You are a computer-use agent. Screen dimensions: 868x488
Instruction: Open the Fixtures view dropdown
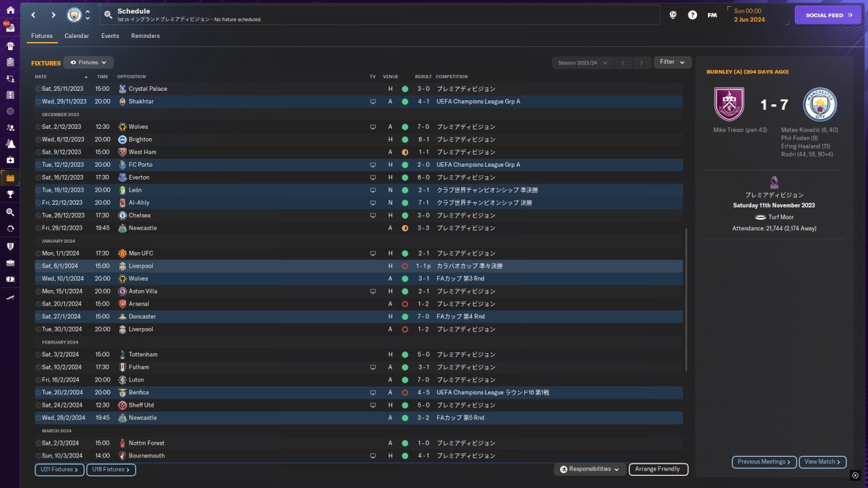coord(88,62)
